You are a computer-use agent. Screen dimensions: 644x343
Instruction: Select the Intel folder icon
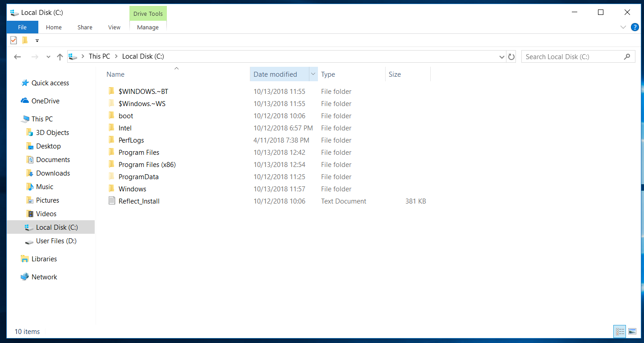[111, 128]
